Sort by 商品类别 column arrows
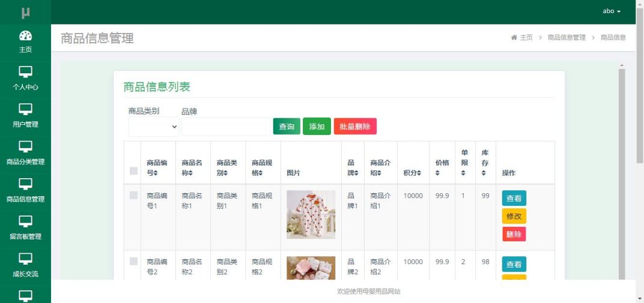Image resolution: width=644 pixels, height=303 pixels. tap(225, 173)
